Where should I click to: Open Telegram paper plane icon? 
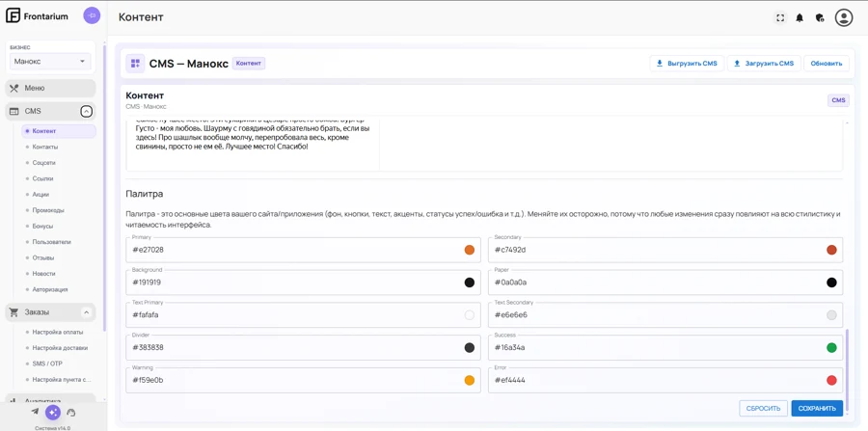[x=35, y=412]
